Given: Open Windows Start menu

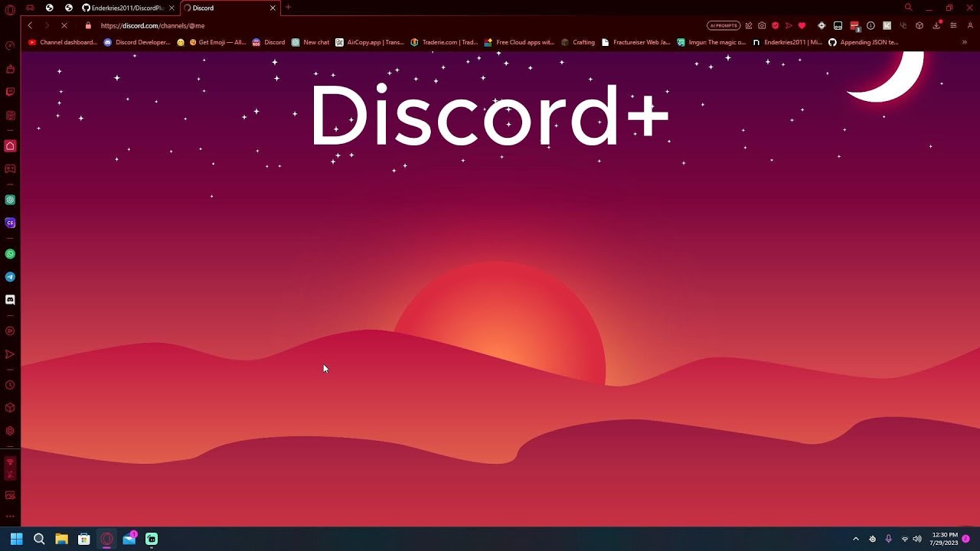Looking at the screenshot, I should [x=17, y=539].
